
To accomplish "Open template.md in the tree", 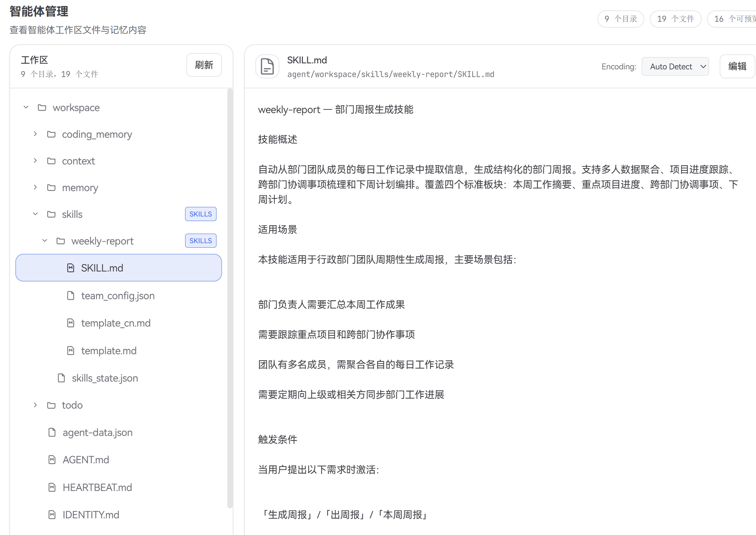I will [109, 351].
